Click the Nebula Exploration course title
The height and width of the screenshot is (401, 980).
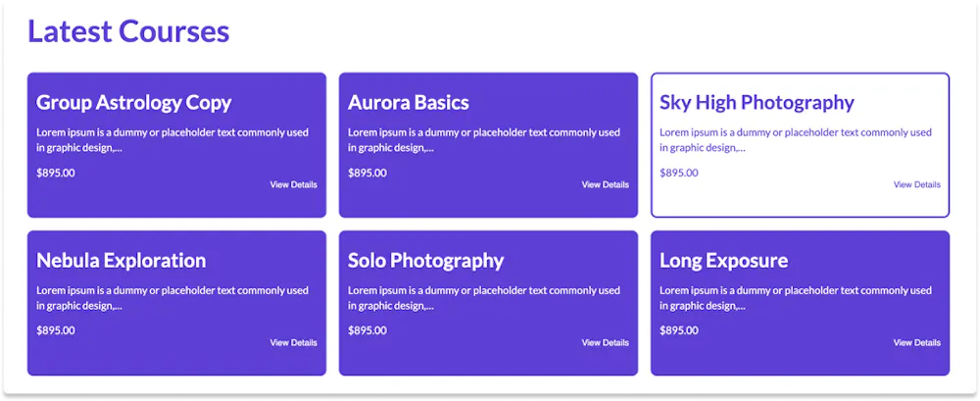pos(122,260)
